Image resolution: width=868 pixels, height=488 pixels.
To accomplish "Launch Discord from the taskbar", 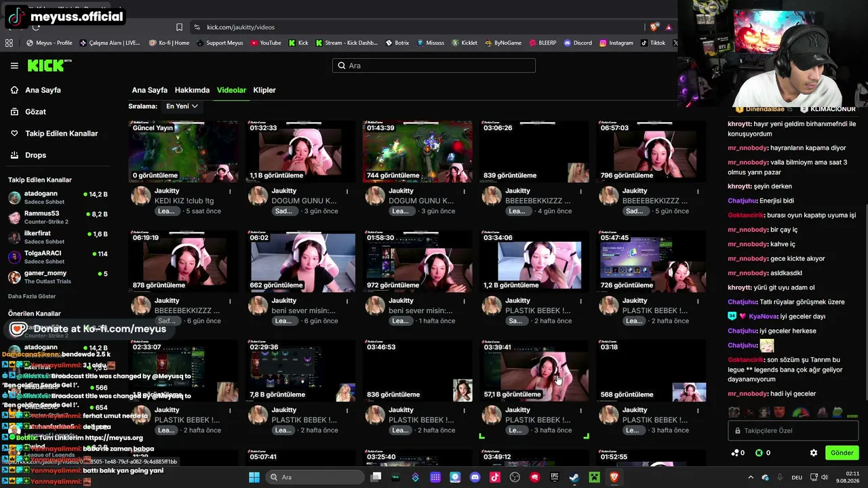I will point(475,477).
